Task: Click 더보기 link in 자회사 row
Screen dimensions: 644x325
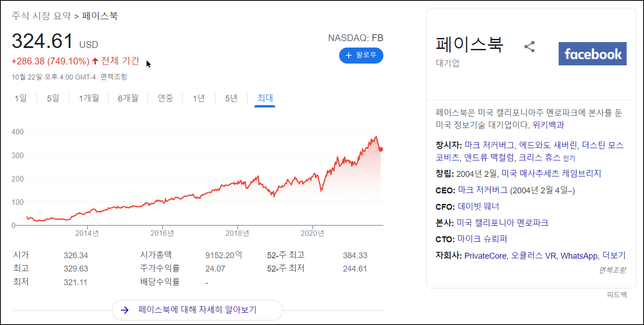Action: point(614,256)
